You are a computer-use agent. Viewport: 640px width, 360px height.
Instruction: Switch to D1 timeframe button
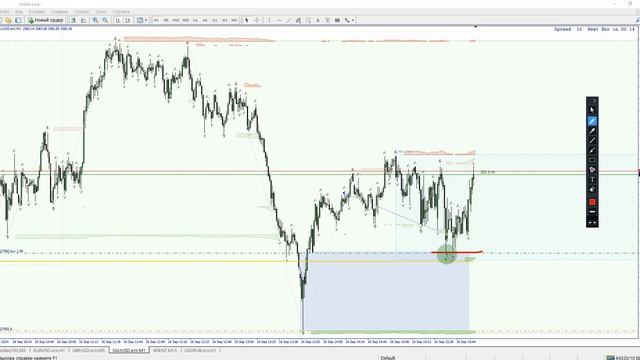pos(215,20)
